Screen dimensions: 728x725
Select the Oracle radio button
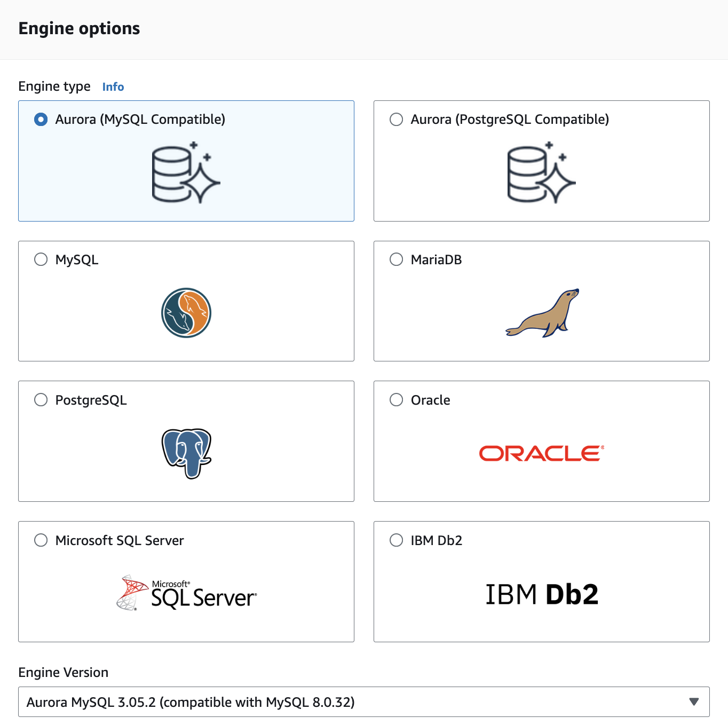click(397, 400)
